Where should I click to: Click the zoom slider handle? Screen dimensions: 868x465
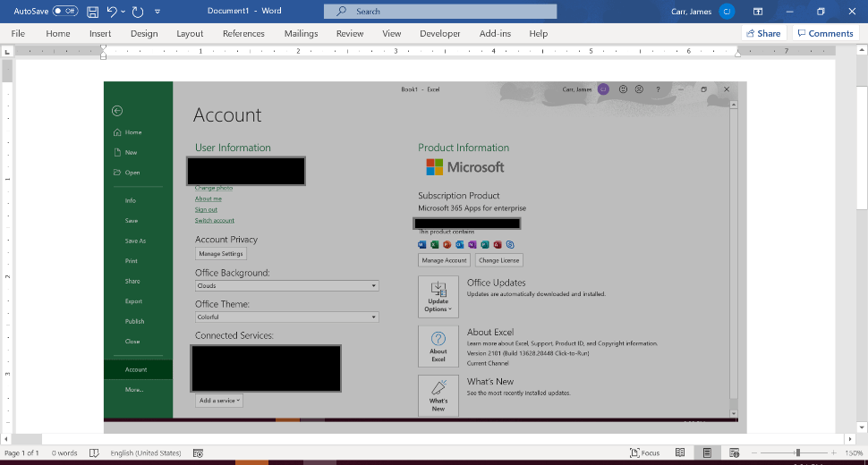797,452
